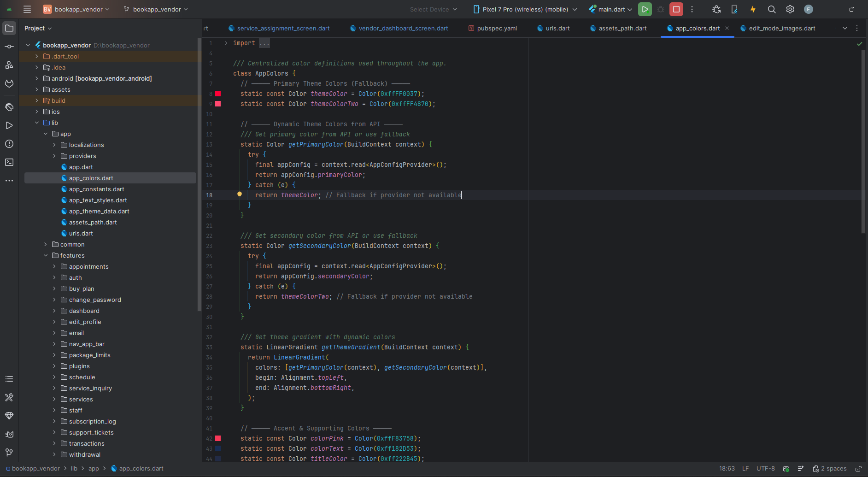This screenshot has width=868, height=477.
Task: Open the main.dart run configuration dropdown
Action: tap(610, 9)
